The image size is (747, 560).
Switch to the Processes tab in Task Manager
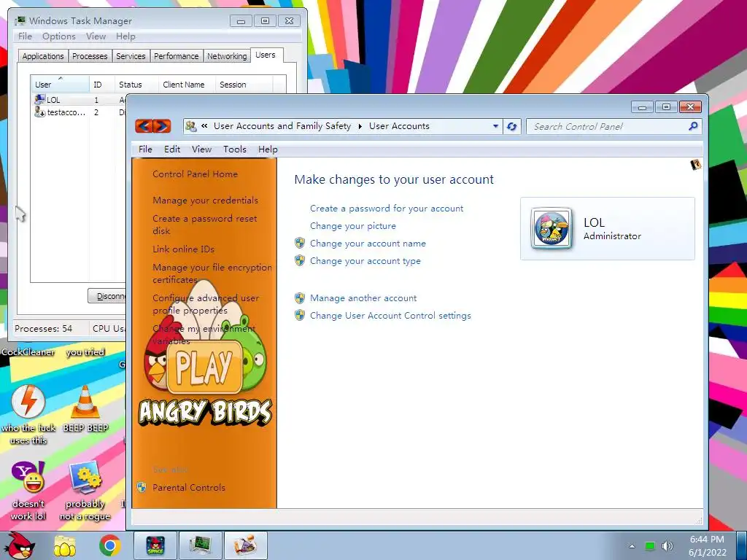pyautogui.click(x=90, y=56)
